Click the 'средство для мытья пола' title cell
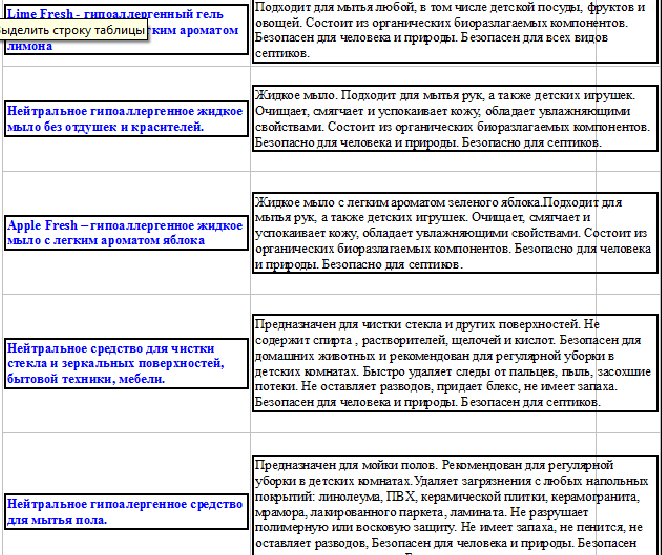 (126, 512)
